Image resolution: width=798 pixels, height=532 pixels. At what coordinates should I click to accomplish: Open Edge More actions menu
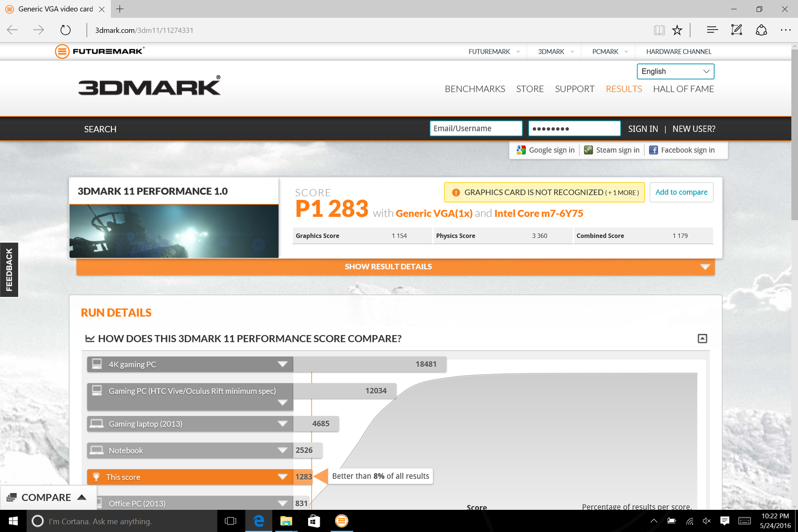point(786,30)
